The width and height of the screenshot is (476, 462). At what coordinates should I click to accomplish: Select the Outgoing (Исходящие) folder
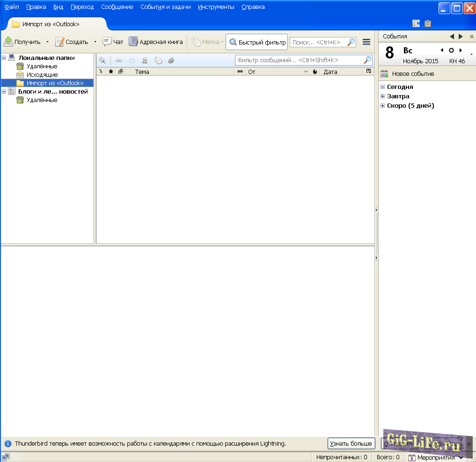[42, 75]
